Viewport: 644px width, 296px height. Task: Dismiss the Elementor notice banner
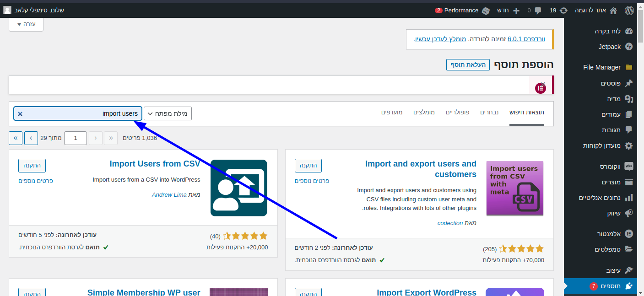tap(543, 84)
